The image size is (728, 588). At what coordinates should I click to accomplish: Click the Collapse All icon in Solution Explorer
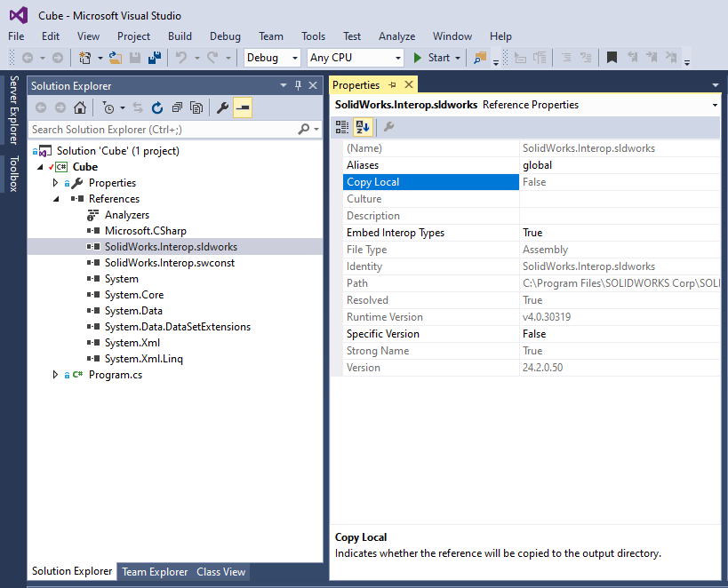[x=177, y=107]
